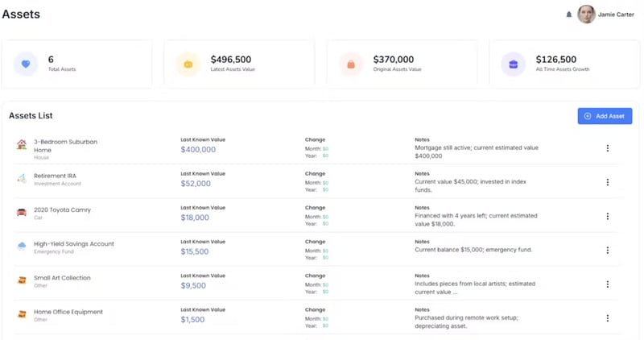Open options menu for Retirement IRA
The image size is (644, 340).
click(x=607, y=182)
